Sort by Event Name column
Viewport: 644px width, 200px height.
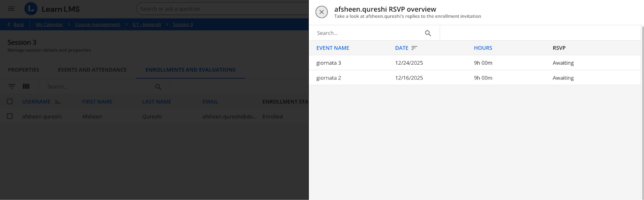[x=332, y=48]
